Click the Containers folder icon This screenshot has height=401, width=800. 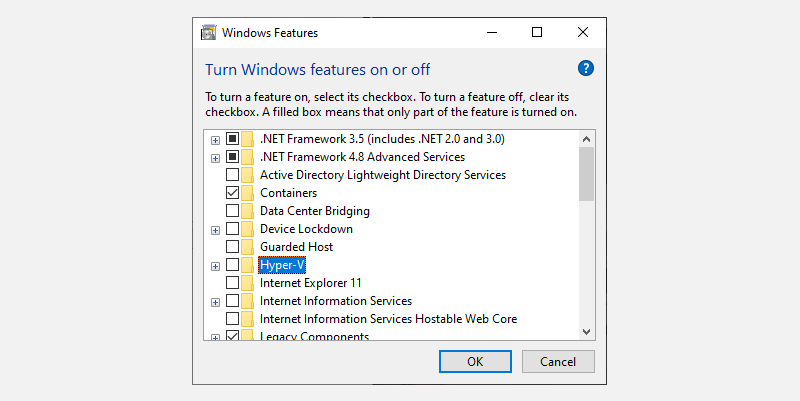[x=247, y=193]
